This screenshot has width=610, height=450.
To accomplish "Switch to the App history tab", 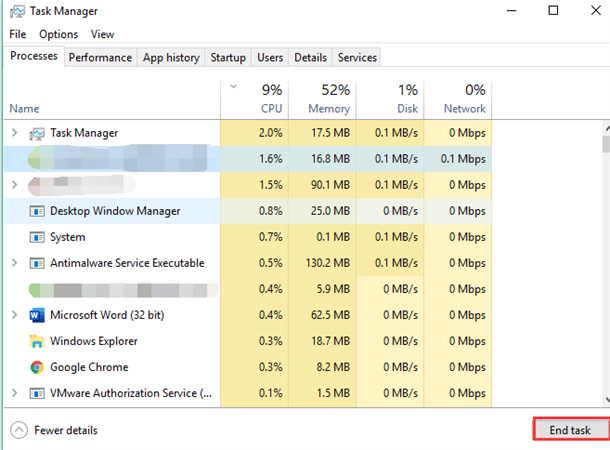I will click(x=171, y=58).
